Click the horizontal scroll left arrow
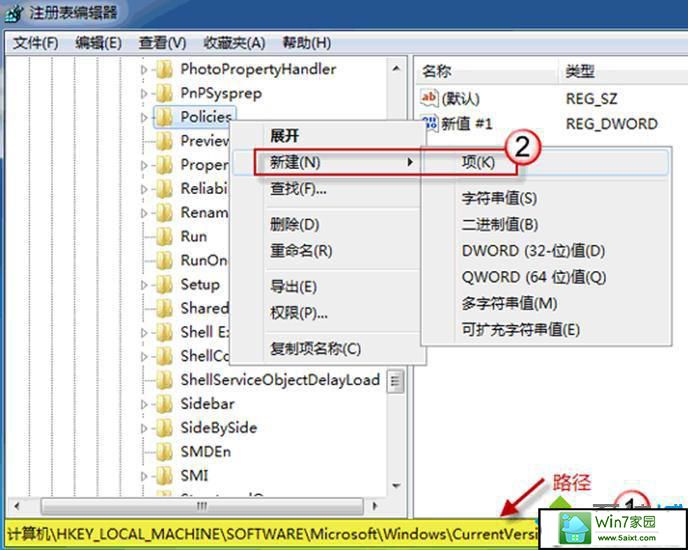The width and height of the screenshot is (688, 550). 17,506
